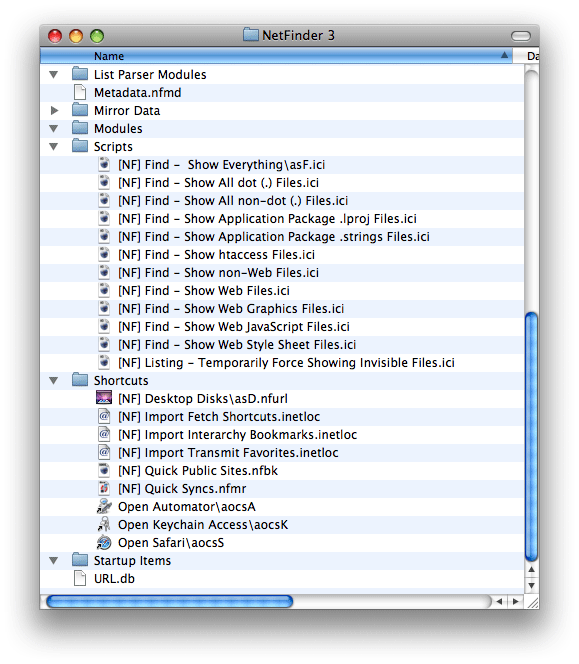Click the Import Transmit Favorites.inetloc icon
Viewport: 579px width, 664px height.
tap(104, 452)
